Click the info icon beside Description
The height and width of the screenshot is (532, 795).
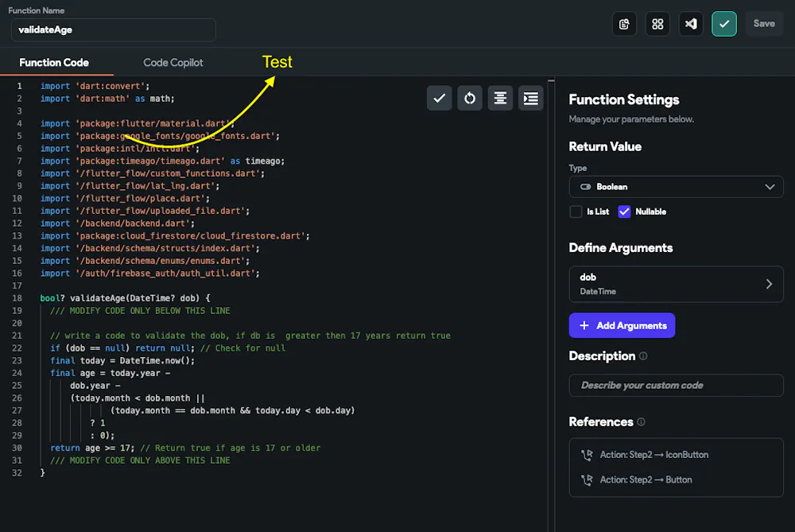click(x=643, y=356)
